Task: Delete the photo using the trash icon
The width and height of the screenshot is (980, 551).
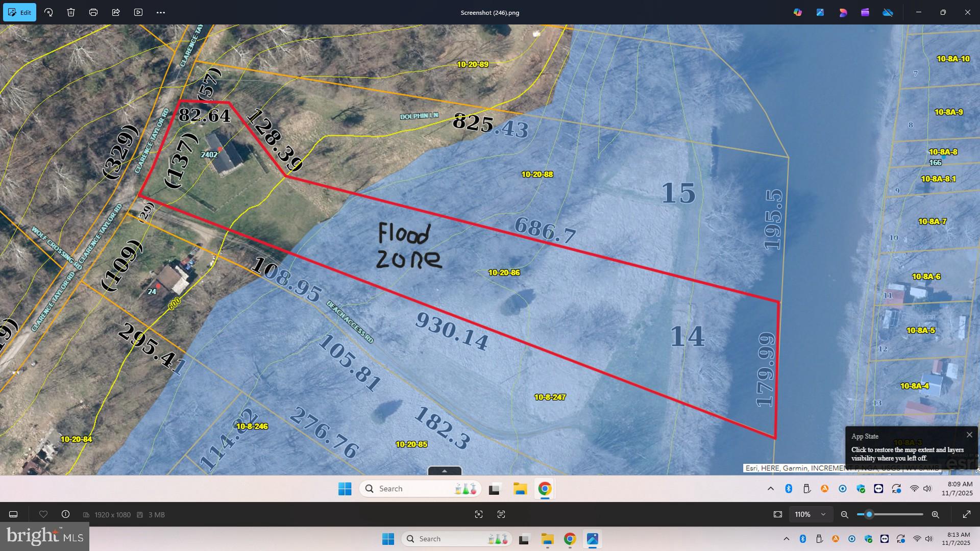Action: point(71,12)
